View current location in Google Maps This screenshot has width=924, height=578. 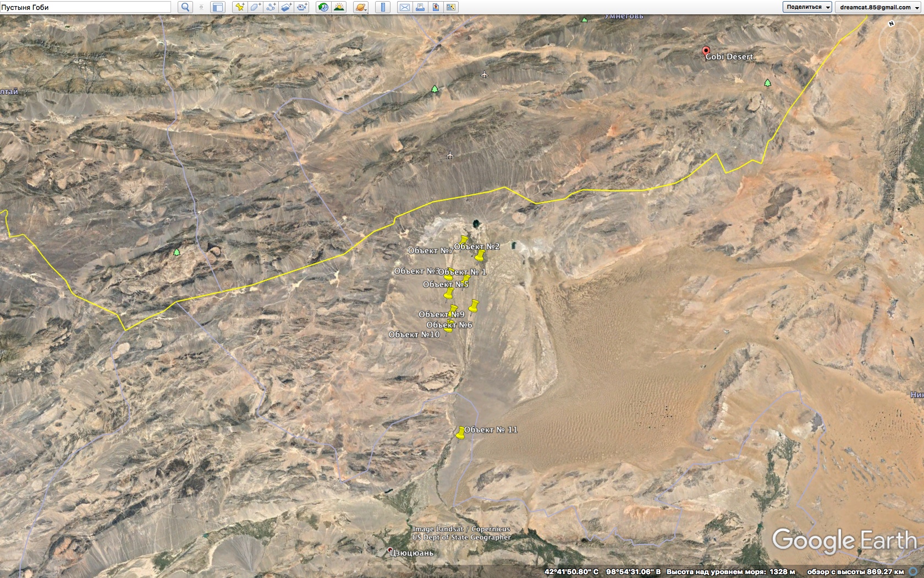click(x=451, y=7)
